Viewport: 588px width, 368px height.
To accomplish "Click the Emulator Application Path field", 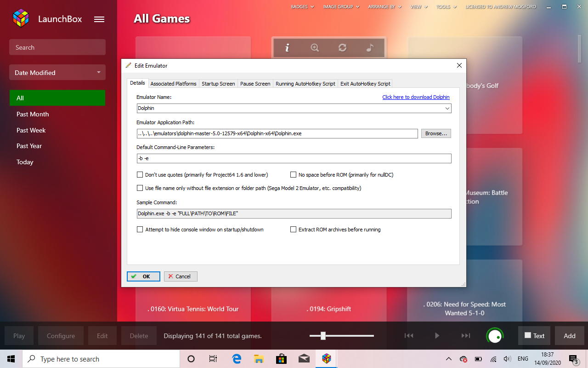I will pos(277,133).
